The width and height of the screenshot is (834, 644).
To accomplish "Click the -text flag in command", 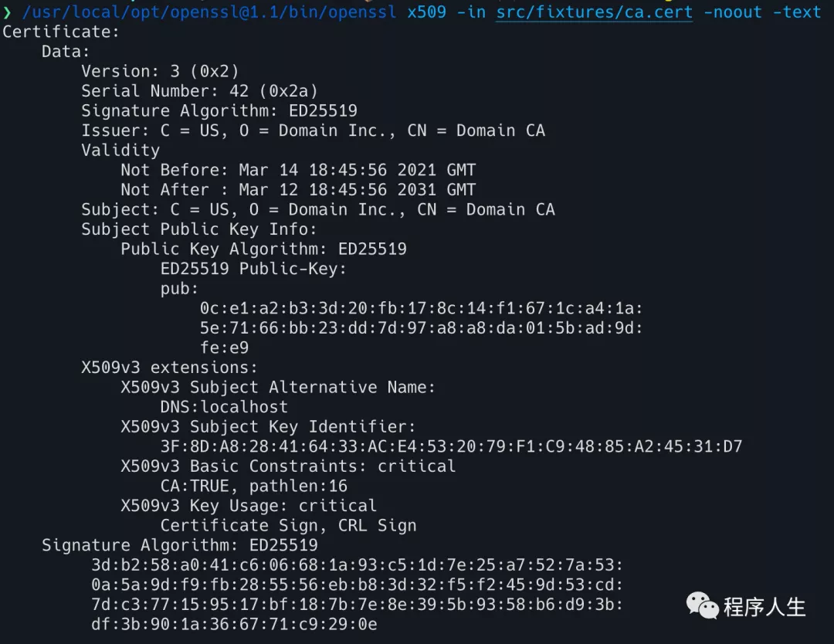I will pos(797,12).
